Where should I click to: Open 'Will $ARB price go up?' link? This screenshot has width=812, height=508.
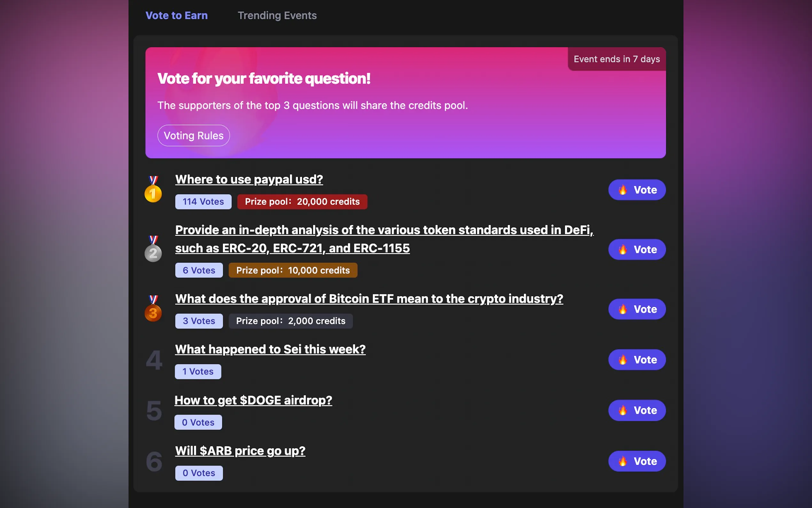[x=240, y=451]
